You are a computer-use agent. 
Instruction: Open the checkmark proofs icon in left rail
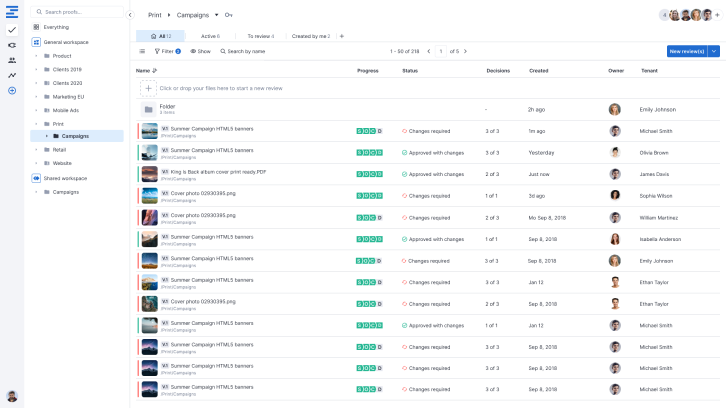[12, 30]
